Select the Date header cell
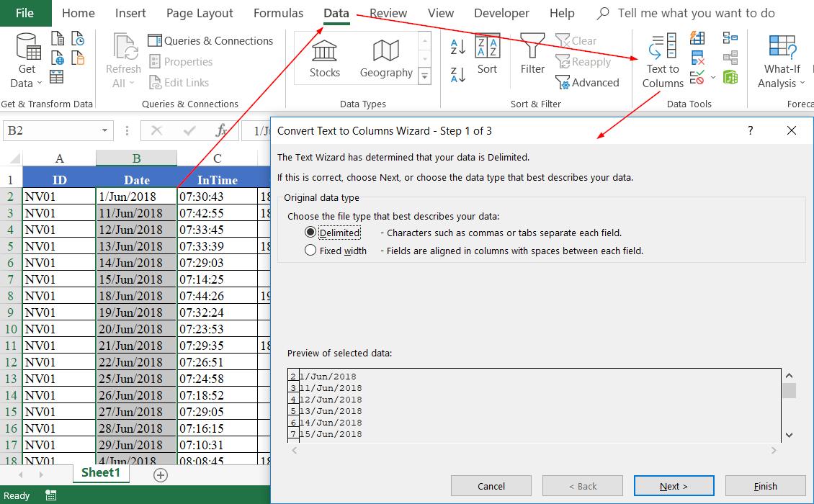Viewport: 814px width, 504px height. (137, 179)
